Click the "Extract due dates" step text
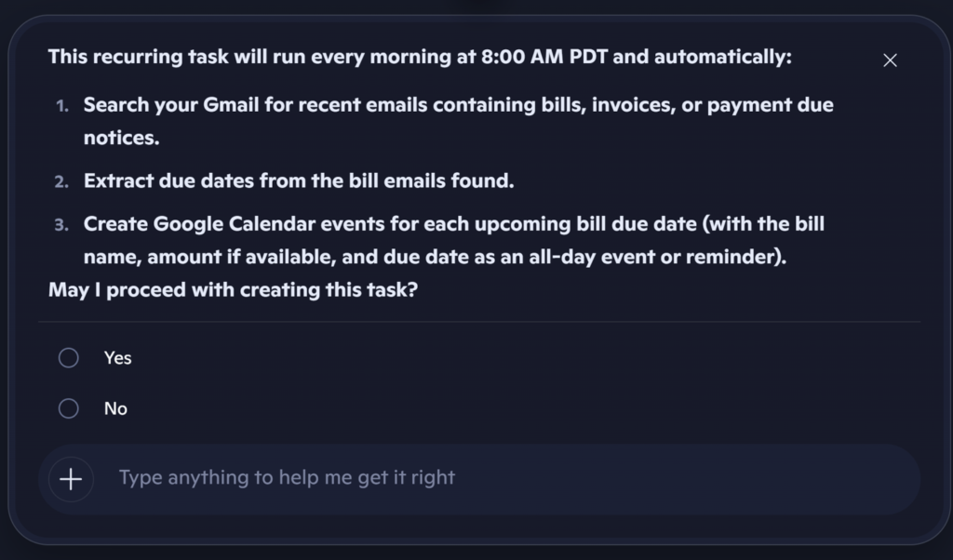953x560 pixels. pyautogui.click(x=299, y=180)
